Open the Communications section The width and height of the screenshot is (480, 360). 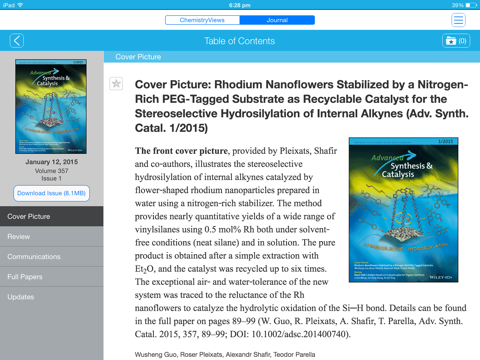52,257
